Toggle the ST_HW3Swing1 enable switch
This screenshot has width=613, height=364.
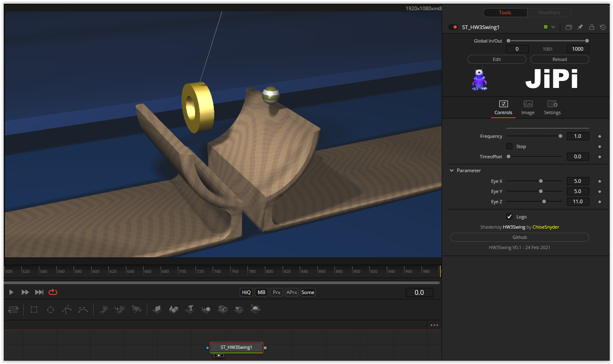click(x=453, y=27)
